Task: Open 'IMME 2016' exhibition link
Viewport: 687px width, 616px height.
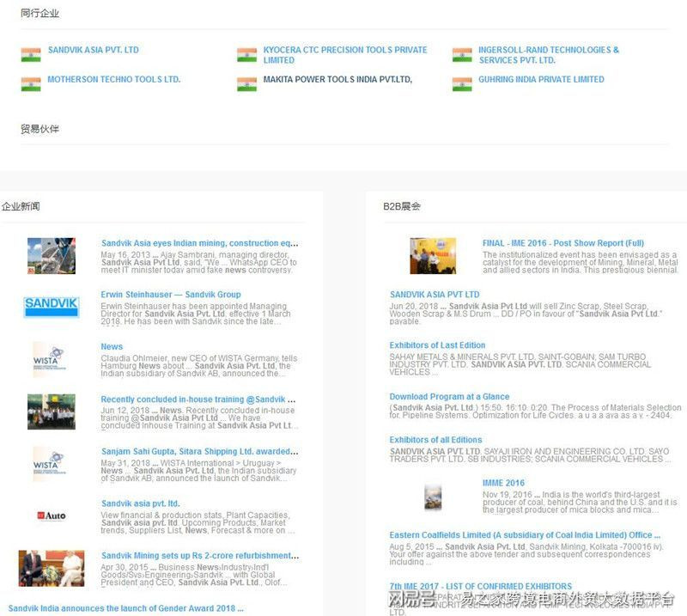Action: (x=503, y=483)
